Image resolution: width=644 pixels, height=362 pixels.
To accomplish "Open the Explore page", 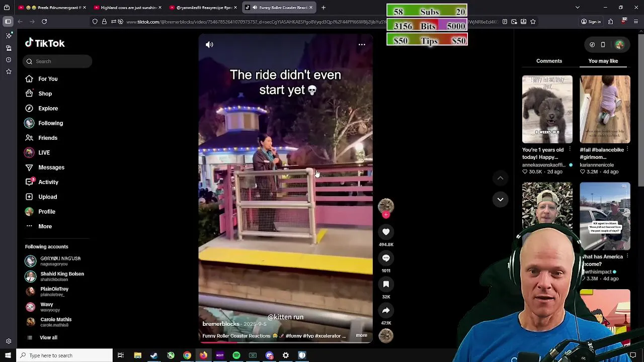I will pos(42,109).
